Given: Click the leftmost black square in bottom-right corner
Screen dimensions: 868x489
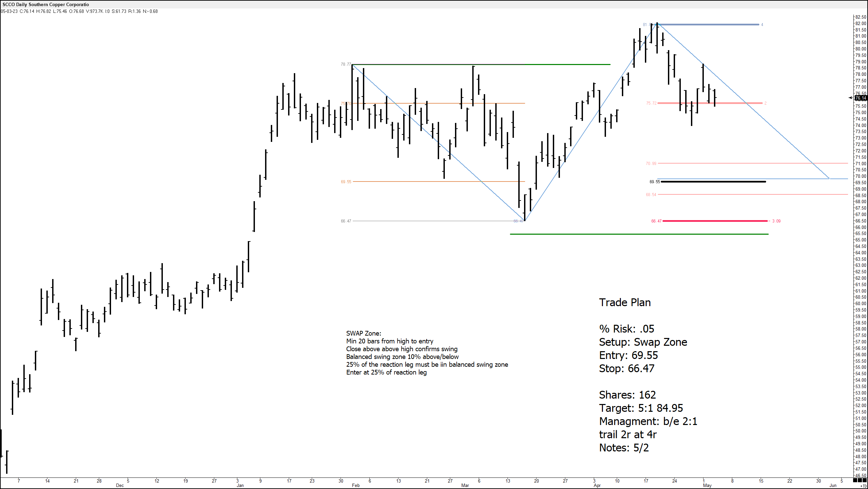Looking at the screenshot, I should (x=855, y=480).
